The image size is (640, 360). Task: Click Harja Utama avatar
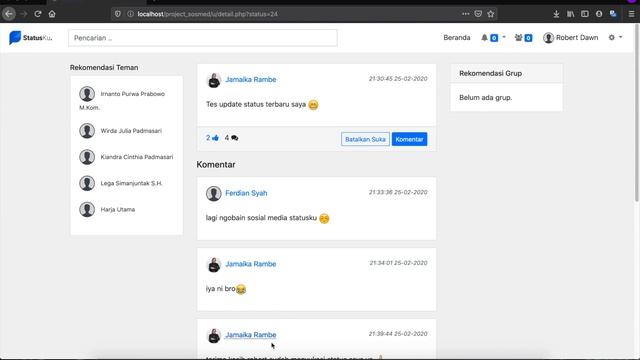pos(87,209)
